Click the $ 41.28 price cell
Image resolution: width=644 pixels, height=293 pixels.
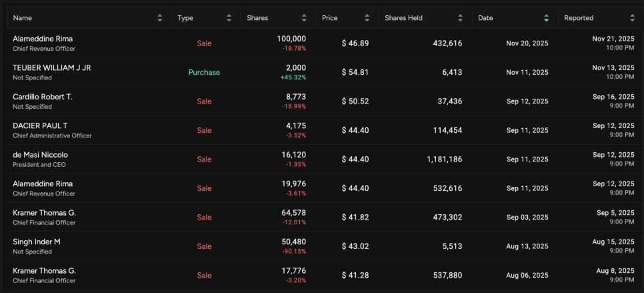click(355, 275)
